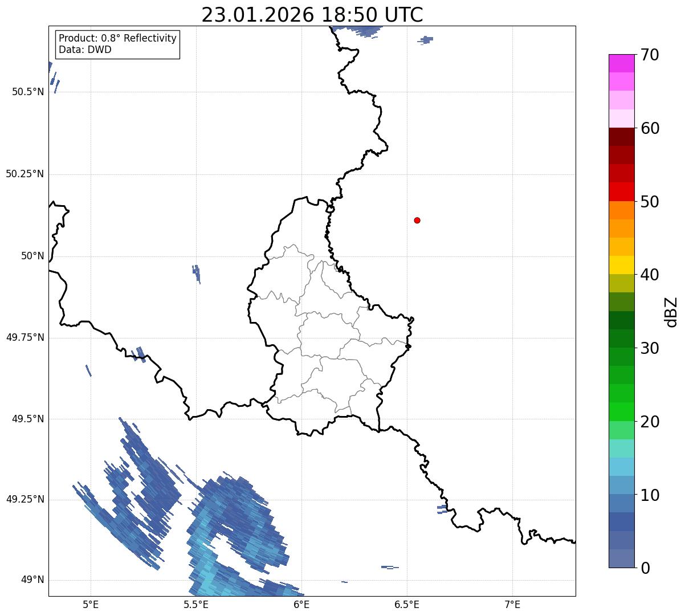Pick the magenta top colorbar segment

[x=621, y=63]
